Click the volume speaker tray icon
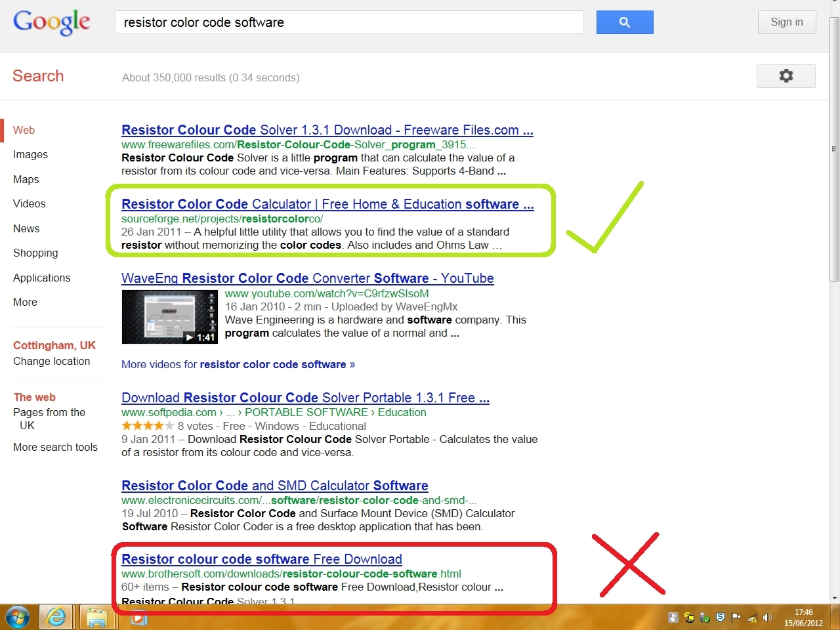The width and height of the screenshot is (840, 630). tap(768, 618)
